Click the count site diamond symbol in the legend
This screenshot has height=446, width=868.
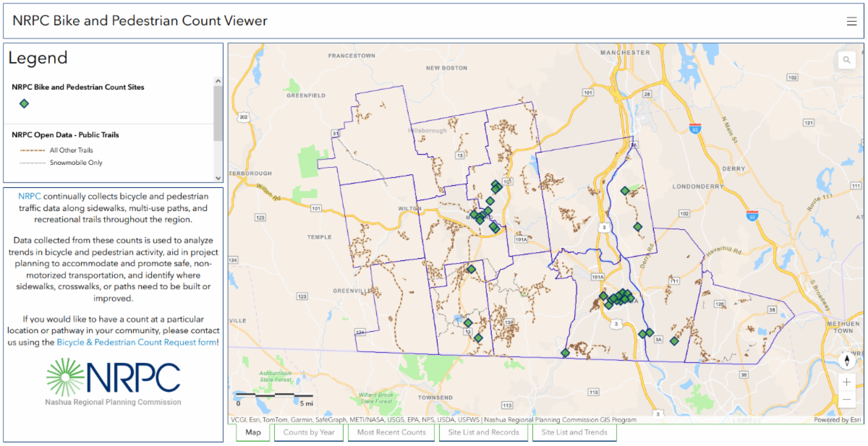24,104
